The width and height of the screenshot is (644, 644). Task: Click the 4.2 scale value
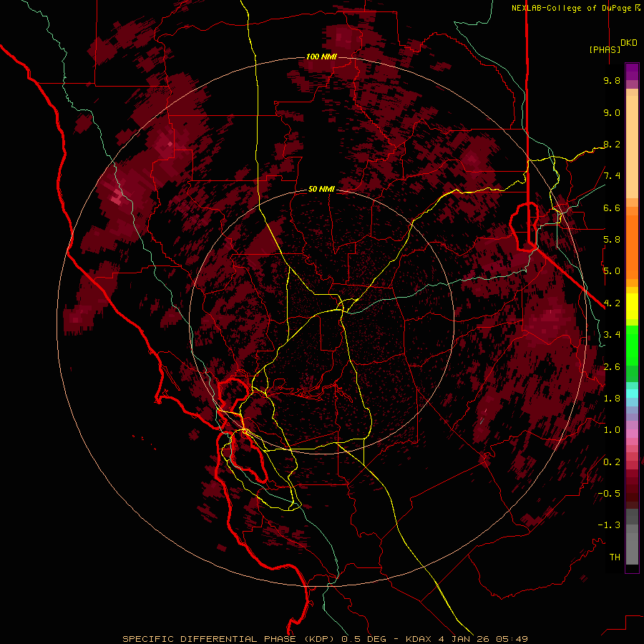coord(612,303)
